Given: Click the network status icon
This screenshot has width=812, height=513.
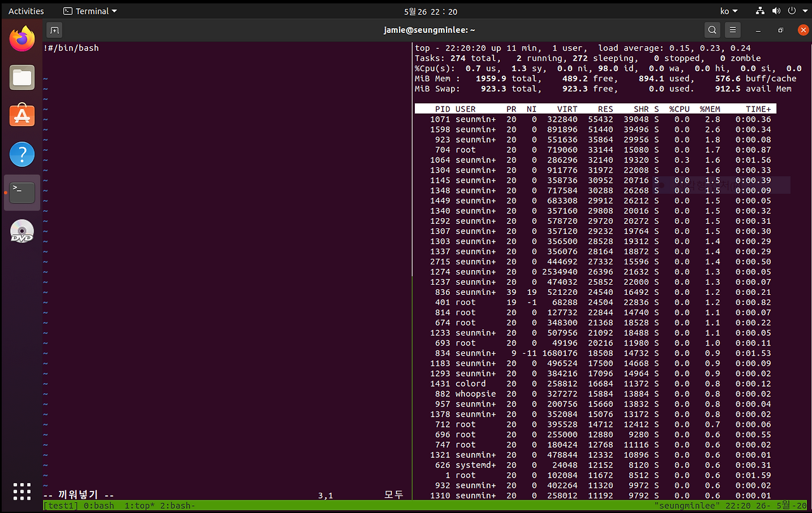Looking at the screenshot, I should coord(761,11).
